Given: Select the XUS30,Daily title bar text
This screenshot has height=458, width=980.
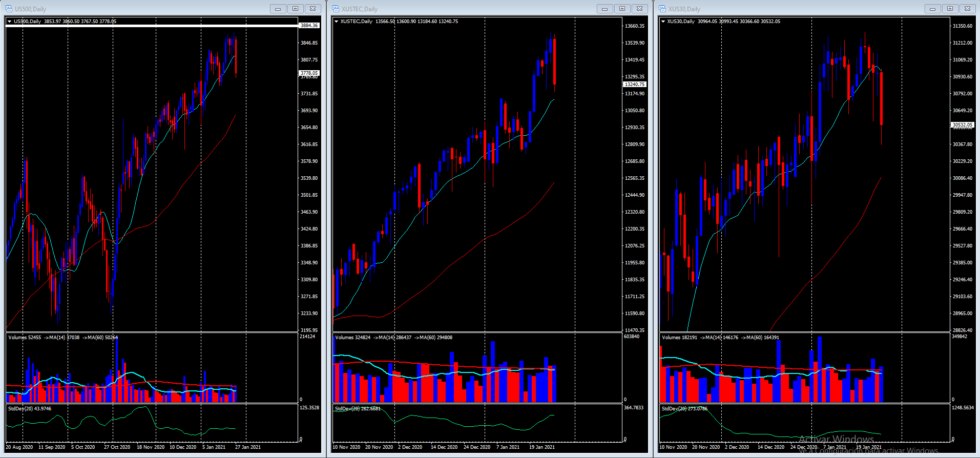Looking at the screenshot, I should [684, 9].
